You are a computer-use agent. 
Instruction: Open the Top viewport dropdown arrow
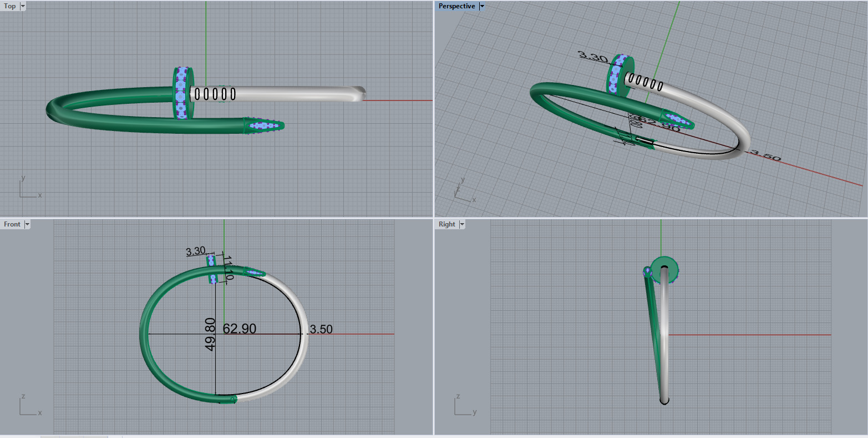point(23,6)
